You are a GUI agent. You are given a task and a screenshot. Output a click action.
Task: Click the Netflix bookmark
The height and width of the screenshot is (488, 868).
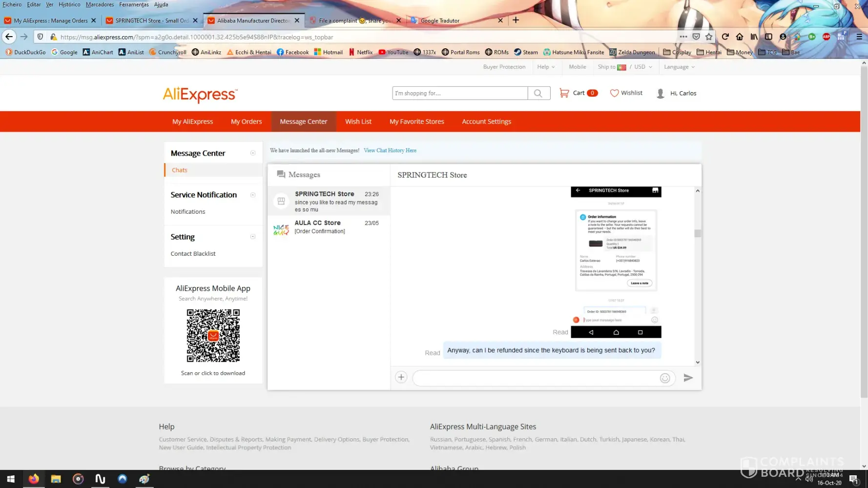(x=361, y=52)
